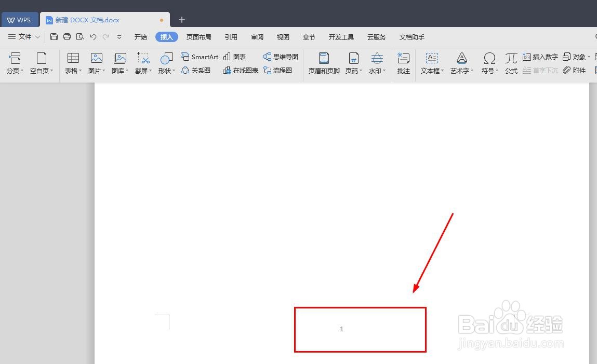The image size is (597, 364).
Task: Expand the quick access toolbar customize arrow
Action: coord(119,37)
